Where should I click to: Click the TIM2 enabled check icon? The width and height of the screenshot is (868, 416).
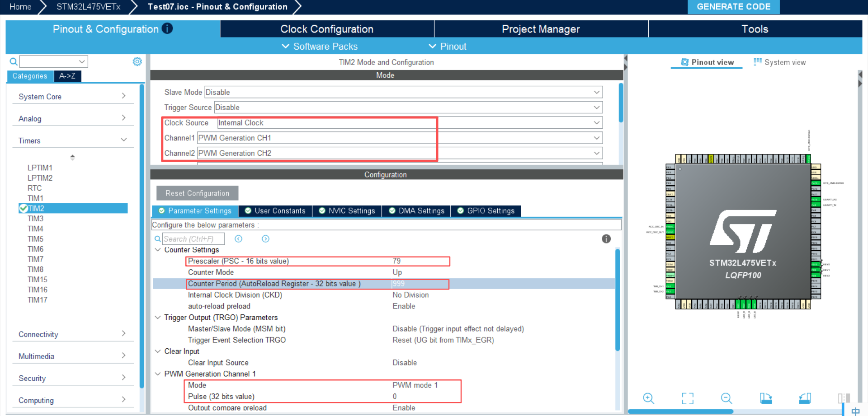24,208
